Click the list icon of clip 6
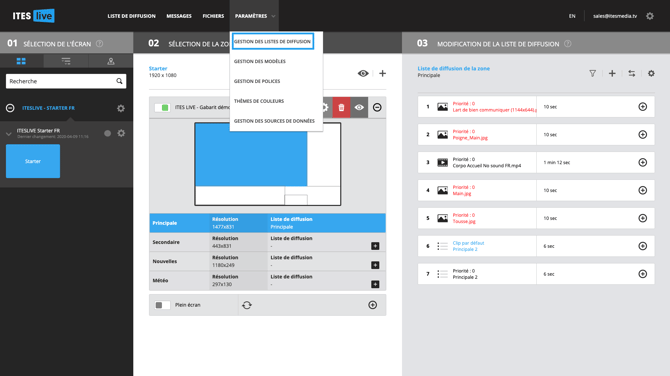Image resolution: width=670 pixels, height=376 pixels. (442, 246)
